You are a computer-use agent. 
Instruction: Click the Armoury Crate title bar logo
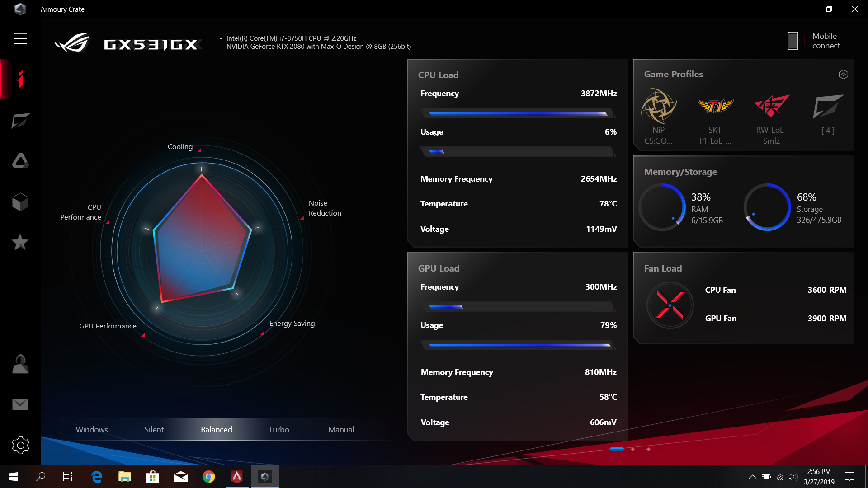[20, 9]
